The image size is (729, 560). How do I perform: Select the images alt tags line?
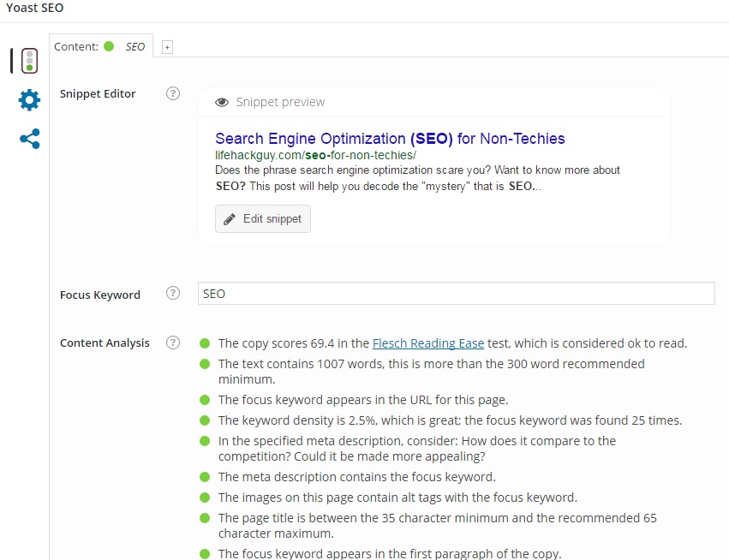(x=397, y=497)
